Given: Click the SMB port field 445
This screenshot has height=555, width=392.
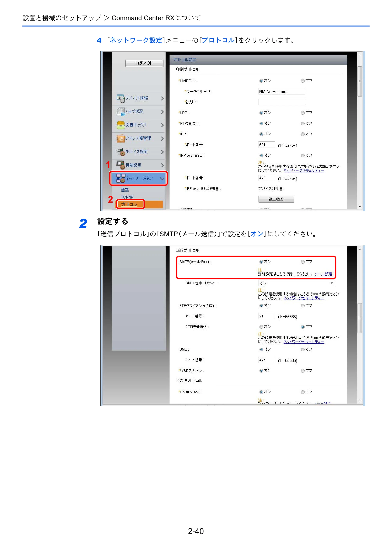Looking at the screenshot, I should pyautogui.click(x=267, y=360).
